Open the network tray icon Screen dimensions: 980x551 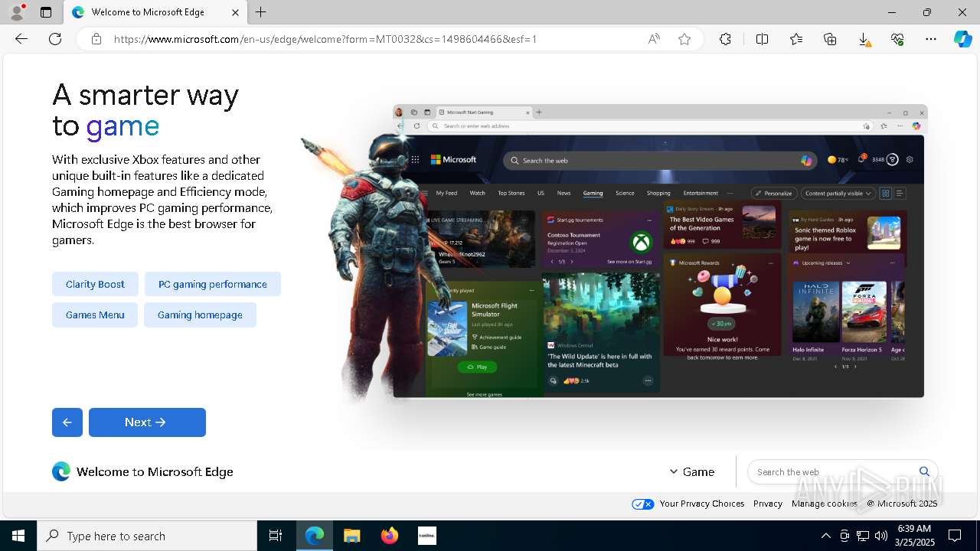tap(863, 536)
